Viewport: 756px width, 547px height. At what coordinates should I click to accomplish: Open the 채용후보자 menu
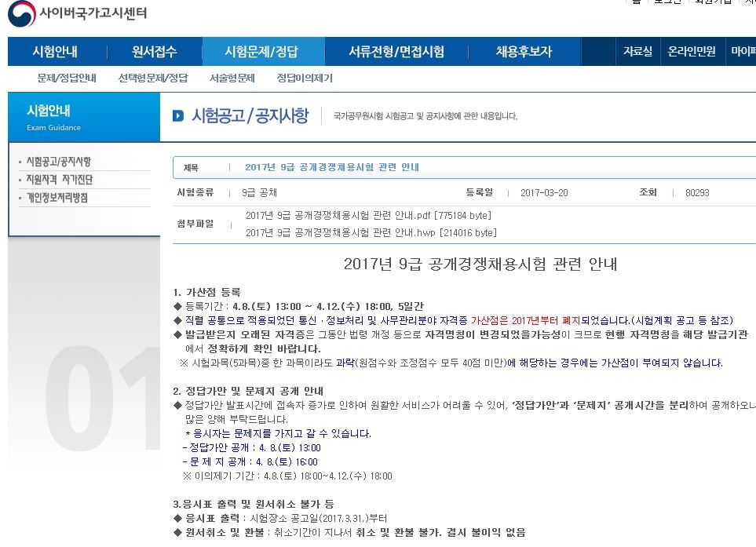pyautogui.click(x=524, y=51)
